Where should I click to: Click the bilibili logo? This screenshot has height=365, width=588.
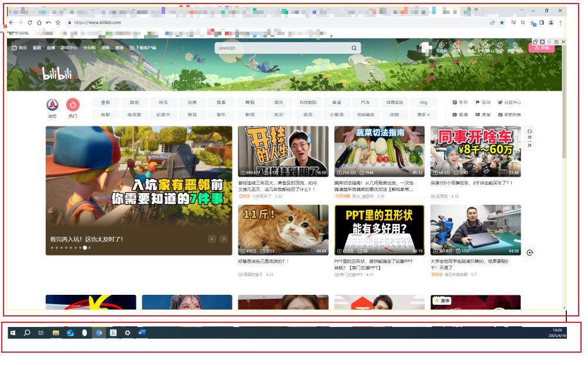point(57,74)
